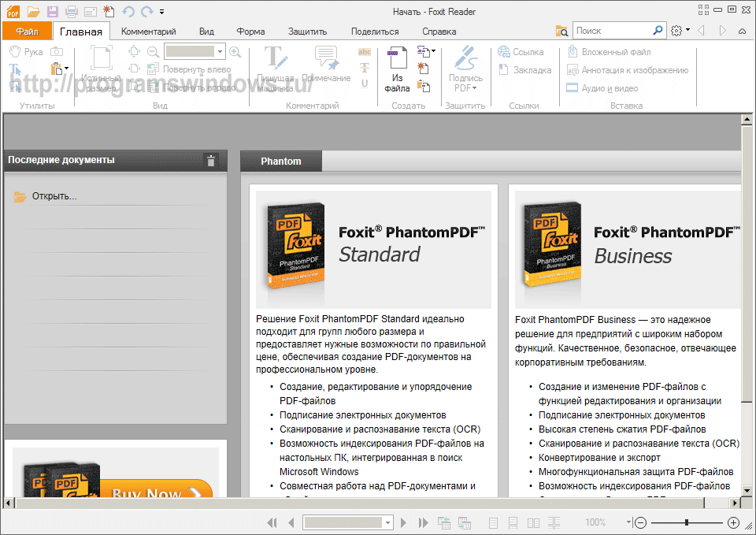The width and height of the screenshot is (756, 535).
Task: Click Повернуть влево
Action: click(189, 69)
